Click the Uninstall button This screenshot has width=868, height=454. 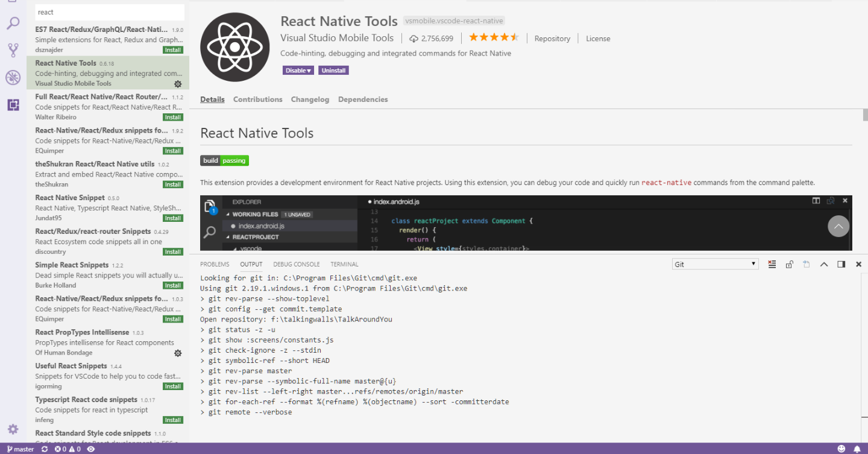pos(333,71)
